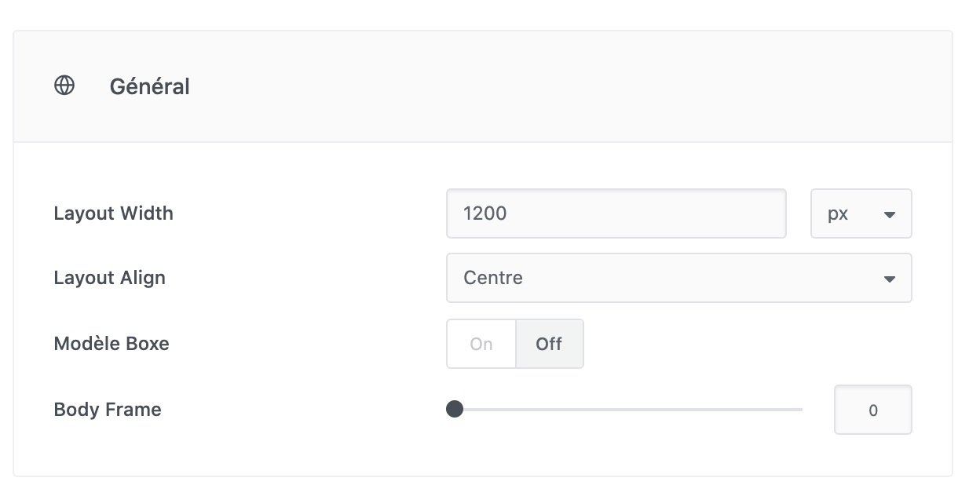Click the Layout Align label
This screenshot has height=496, width=980.
click(109, 278)
